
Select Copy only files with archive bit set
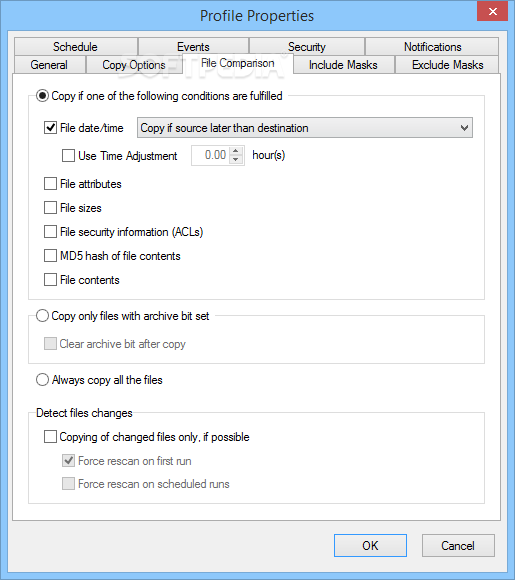(42, 316)
